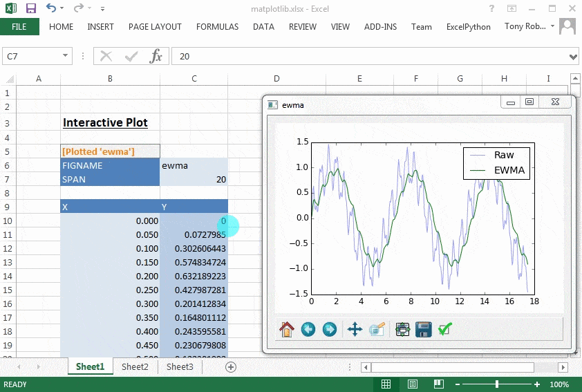Click the user profile picture
This screenshot has height=392, width=582.
click(567, 26)
